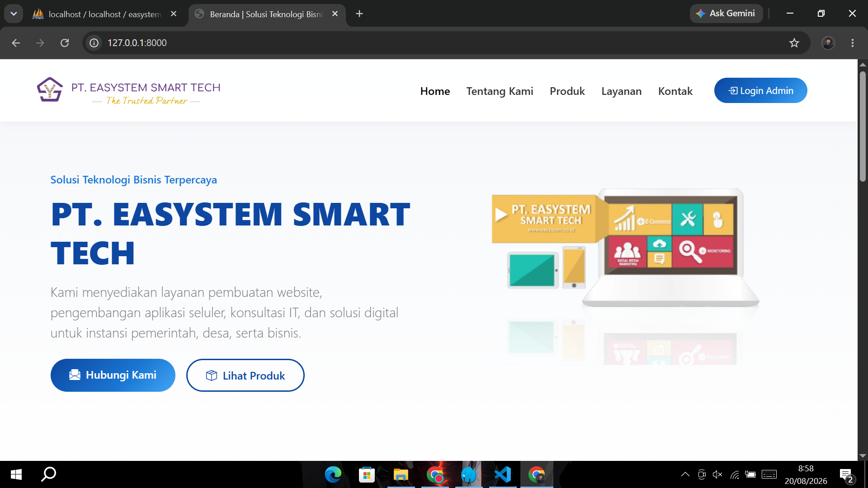
Task: Click the PT. Easystem Smart Tech logo
Action: point(128,91)
